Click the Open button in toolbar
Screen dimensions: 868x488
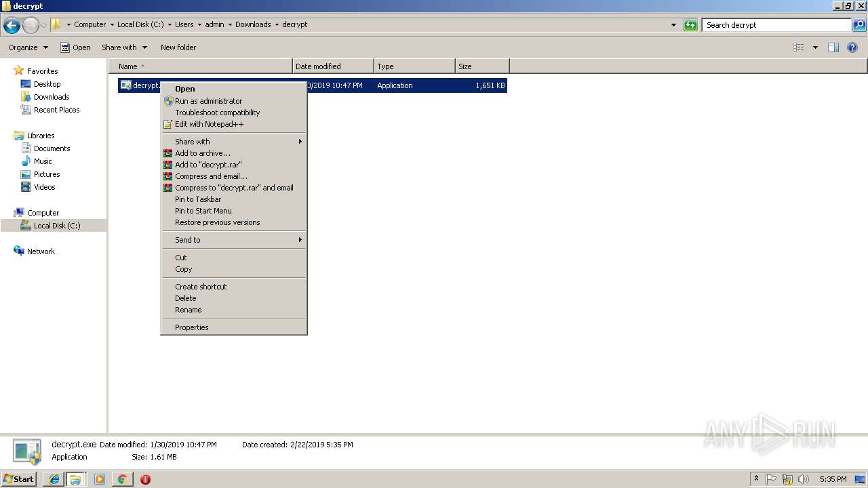[x=75, y=47]
